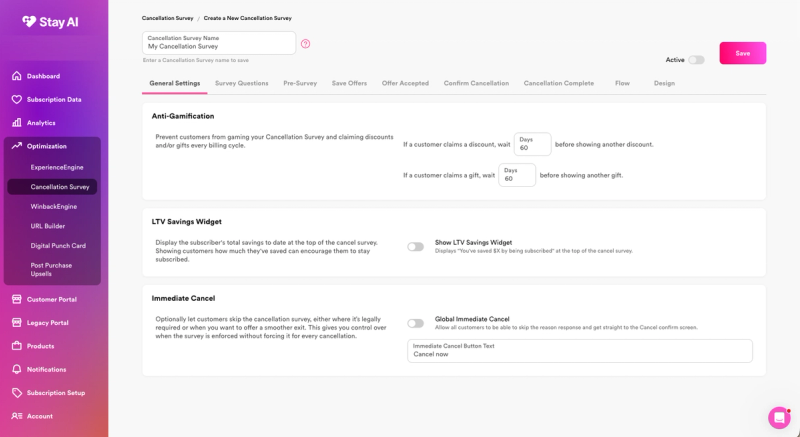Enable Global Immediate Cancel toggle
This screenshot has height=437, width=800.
tap(415, 323)
